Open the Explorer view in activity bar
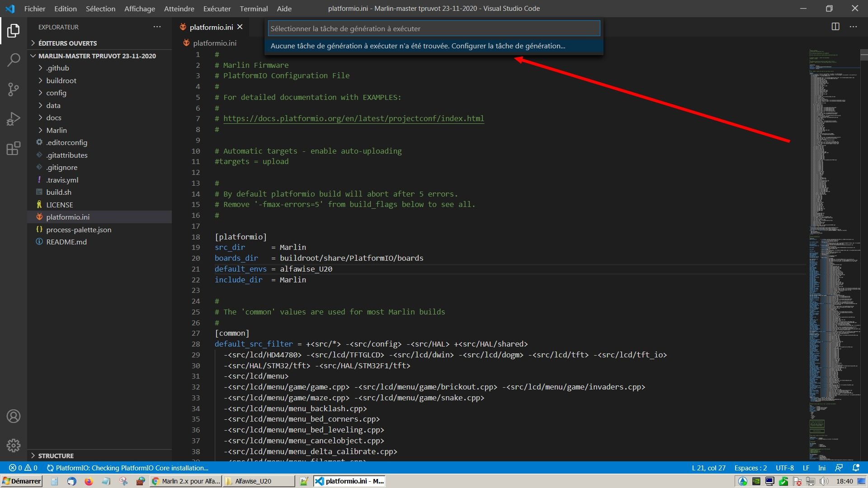This screenshot has width=868, height=488. point(14,31)
